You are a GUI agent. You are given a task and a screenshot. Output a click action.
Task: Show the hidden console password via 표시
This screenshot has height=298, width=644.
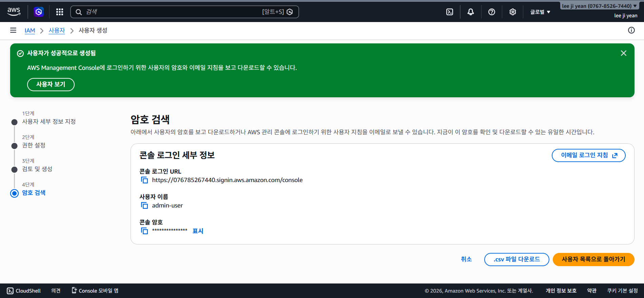(198, 231)
